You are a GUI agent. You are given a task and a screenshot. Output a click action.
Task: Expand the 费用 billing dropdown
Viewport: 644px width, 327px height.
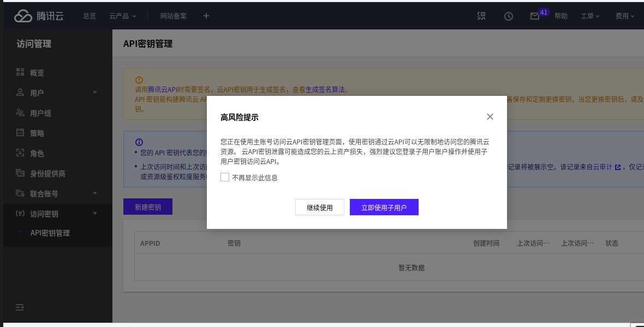[625, 16]
